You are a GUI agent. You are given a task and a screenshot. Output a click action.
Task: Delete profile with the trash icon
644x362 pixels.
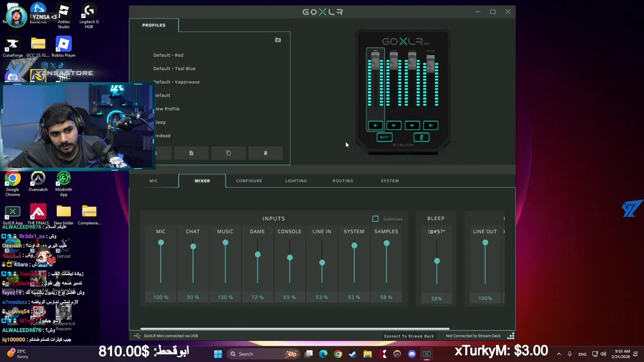tap(266, 153)
